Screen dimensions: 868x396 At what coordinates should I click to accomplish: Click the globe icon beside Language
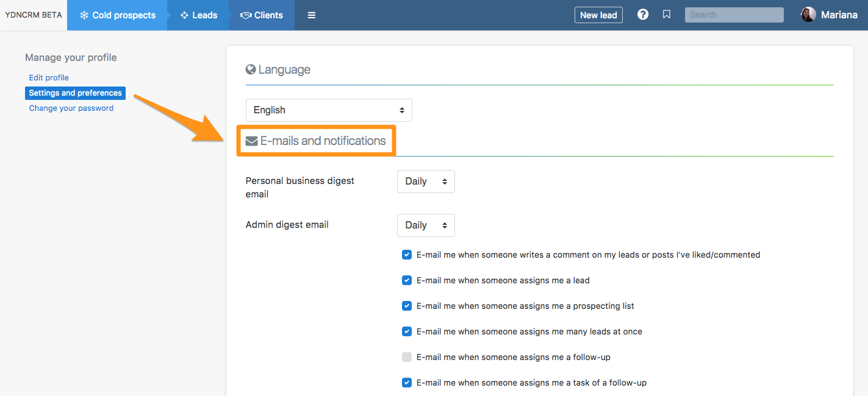coord(251,70)
